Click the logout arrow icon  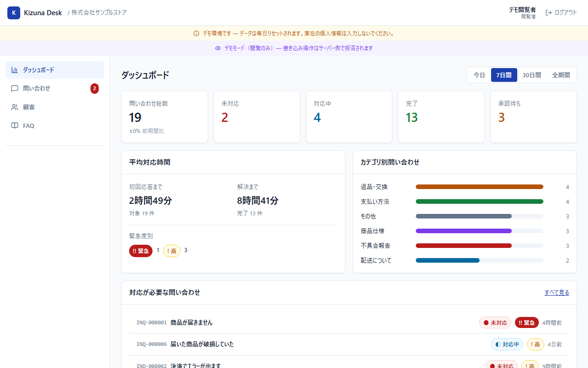coord(548,13)
